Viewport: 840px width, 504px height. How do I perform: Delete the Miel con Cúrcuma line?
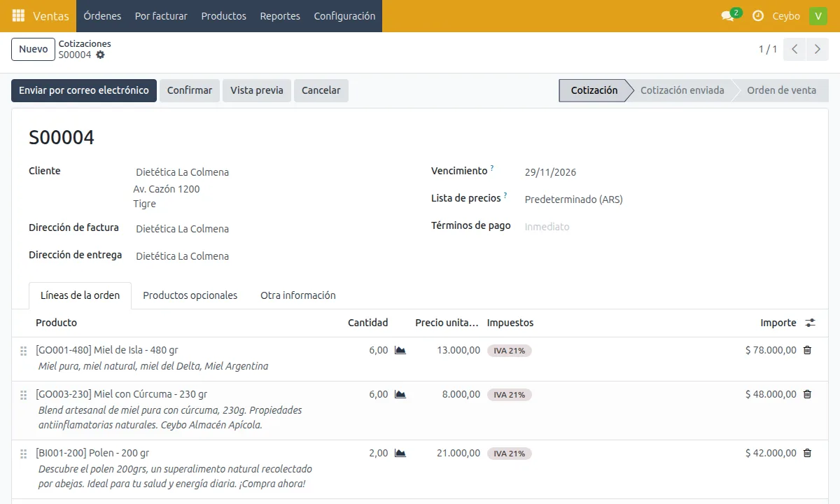click(x=807, y=394)
